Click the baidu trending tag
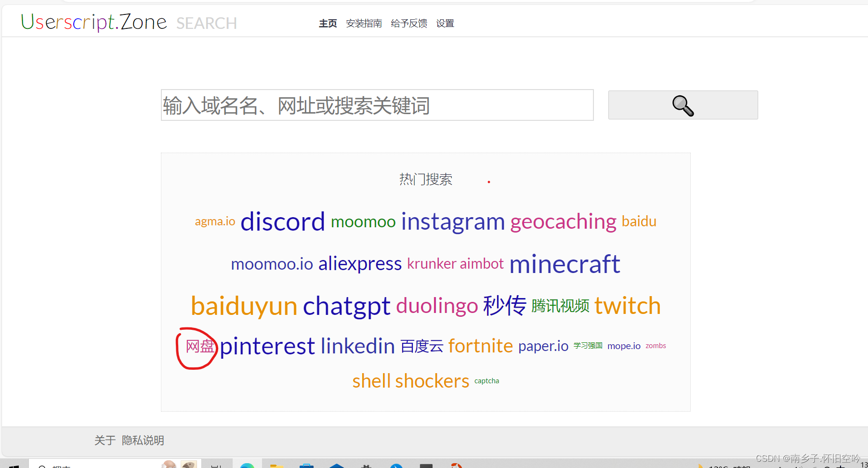The image size is (868, 468). 639,221
